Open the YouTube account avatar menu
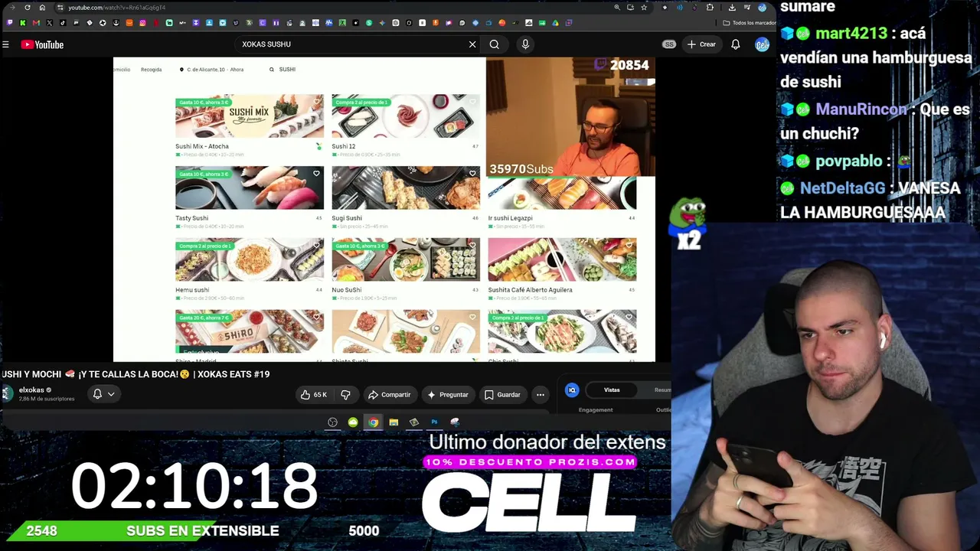The height and width of the screenshot is (551, 980). tap(762, 44)
